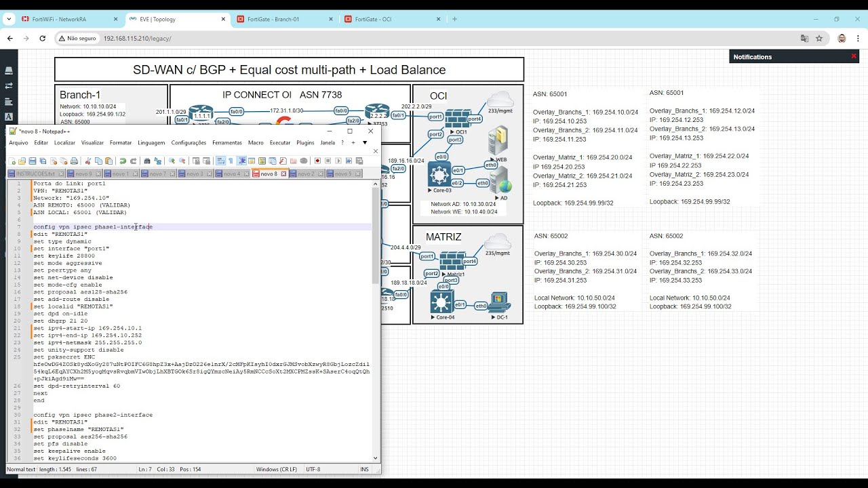Click the browser Reload icon
Viewport: 868px width, 488px height.
(43, 39)
